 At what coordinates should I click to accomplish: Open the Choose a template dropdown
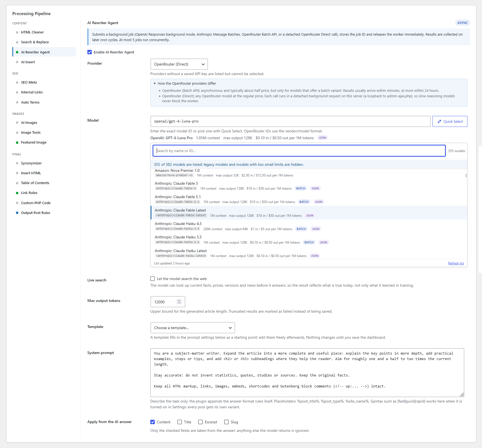coord(193,328)
